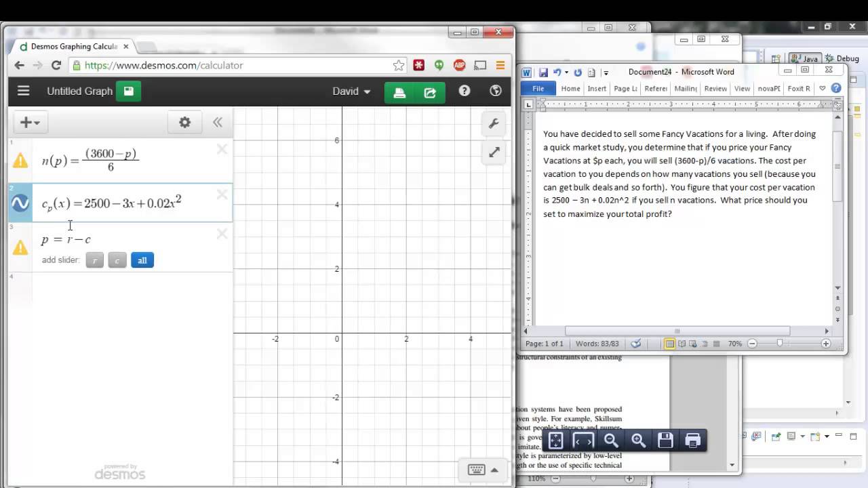Click Redo in Word's quick access toolbar
Viewport: 868px width, 488px height.
tap(578, 72)
